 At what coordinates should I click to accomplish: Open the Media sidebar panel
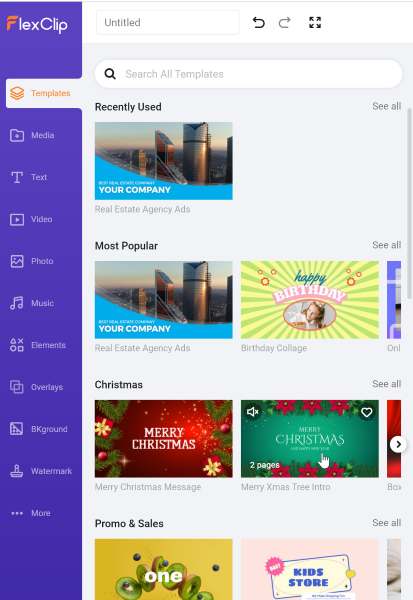(x=41, y=135)
